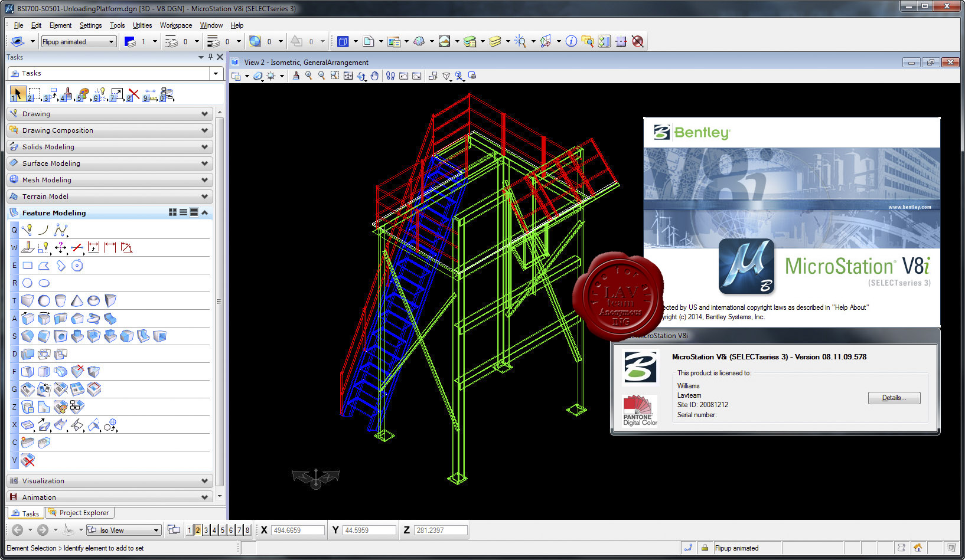
Task: Select the Cone primitive solid tool
Action: [77, 300]
